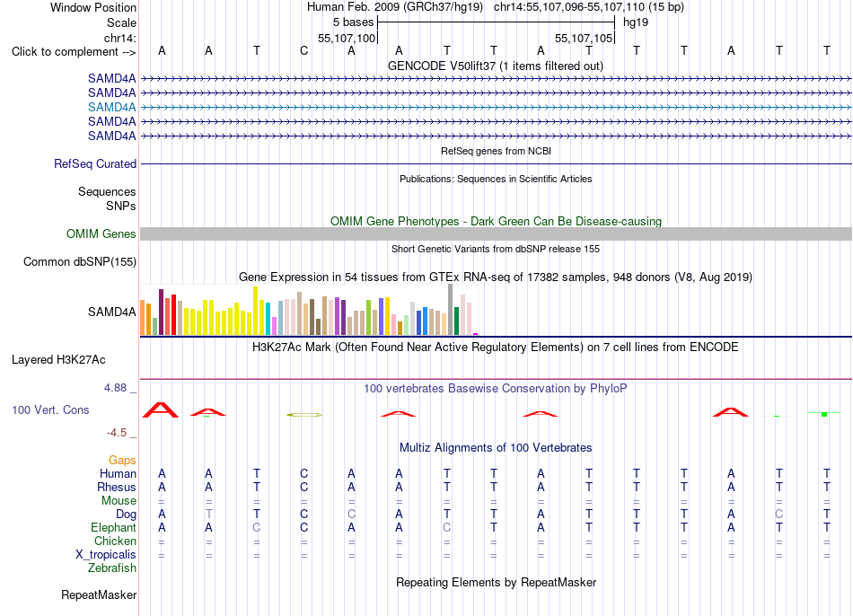Screen dimensions: 853x616
Task: Click the -4.5 PhyloP lower scale value
Action: [117, 433]
